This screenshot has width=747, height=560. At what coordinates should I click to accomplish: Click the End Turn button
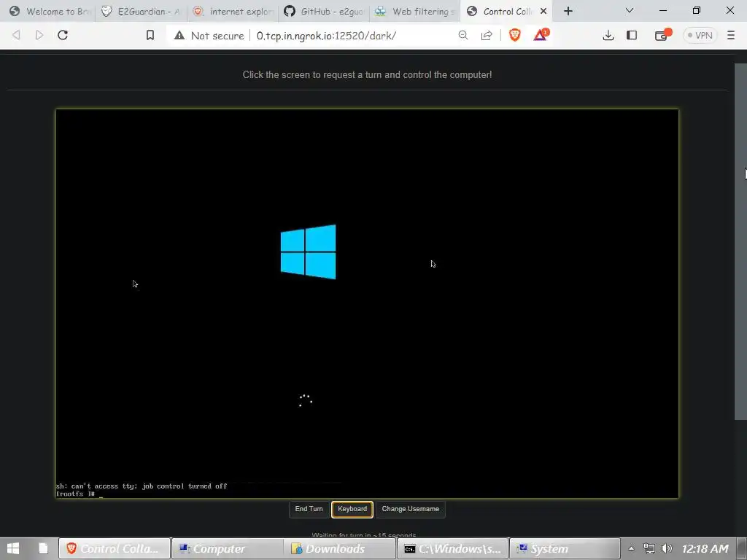click(309, 509)
